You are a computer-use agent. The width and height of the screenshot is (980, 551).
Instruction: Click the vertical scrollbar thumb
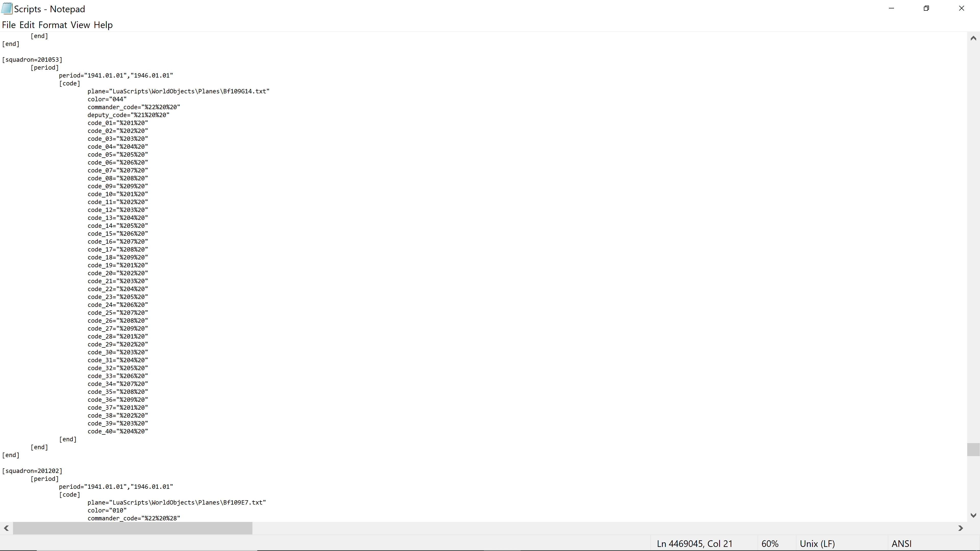[974, 449]
